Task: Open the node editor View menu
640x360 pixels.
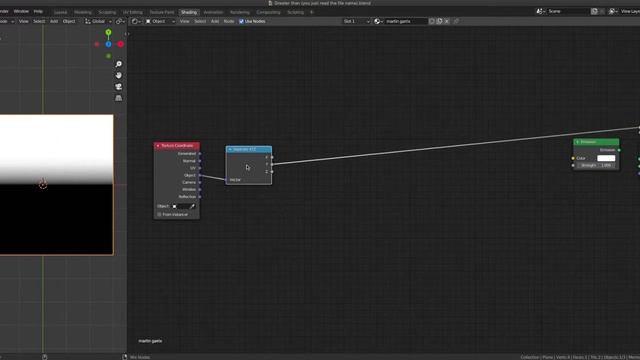Action: click(184, 21)
